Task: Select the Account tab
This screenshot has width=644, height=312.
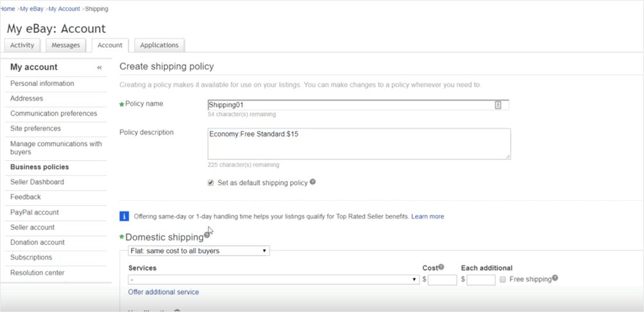Action: click(110, 45)
